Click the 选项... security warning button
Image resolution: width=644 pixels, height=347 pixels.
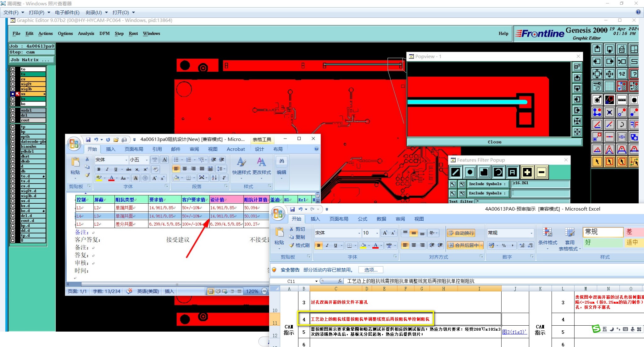point(371,270)
